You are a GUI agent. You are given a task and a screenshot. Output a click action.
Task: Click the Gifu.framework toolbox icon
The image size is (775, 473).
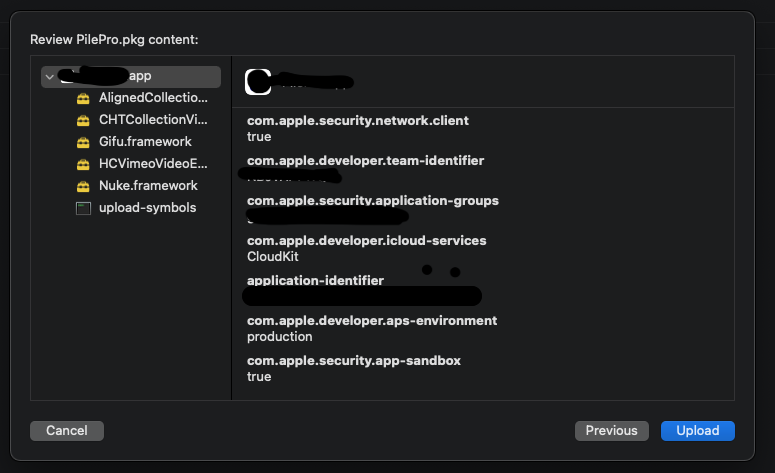[x=83, y=142]
